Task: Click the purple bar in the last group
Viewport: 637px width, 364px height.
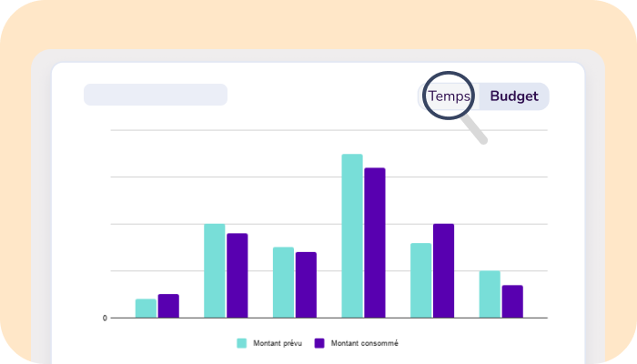Action: point(512,301)
